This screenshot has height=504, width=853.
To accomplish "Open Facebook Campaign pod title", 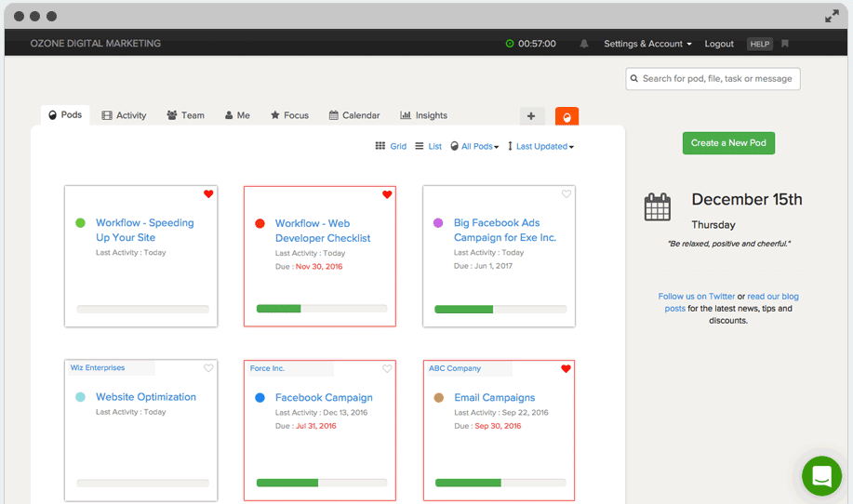I will click(324, 397).
